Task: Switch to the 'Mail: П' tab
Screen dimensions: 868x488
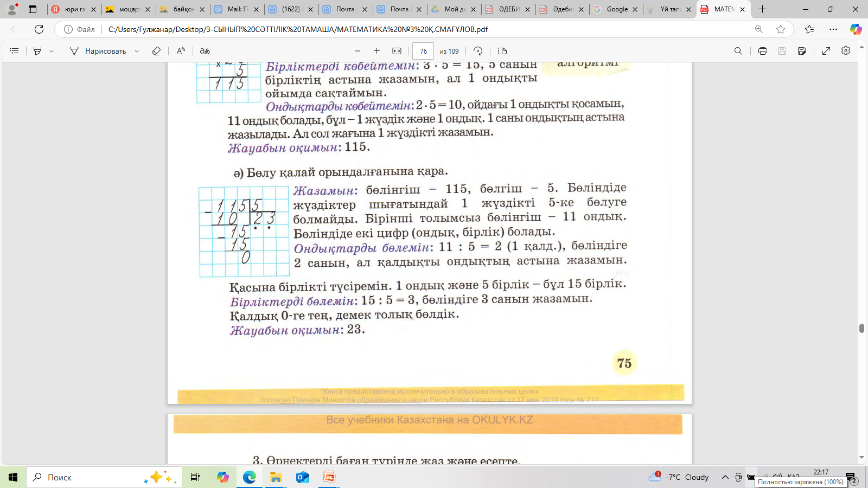Action: (237, 9)
